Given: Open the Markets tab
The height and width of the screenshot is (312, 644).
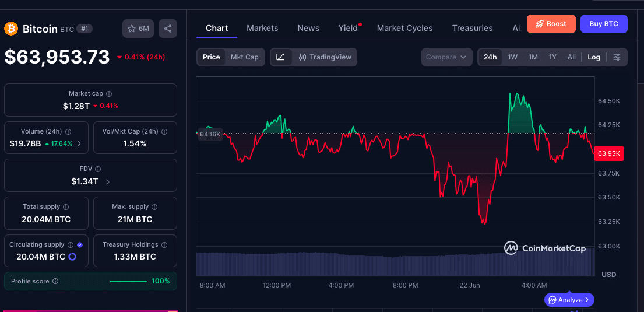Looking at the screenshot, I should pos(262,28).
